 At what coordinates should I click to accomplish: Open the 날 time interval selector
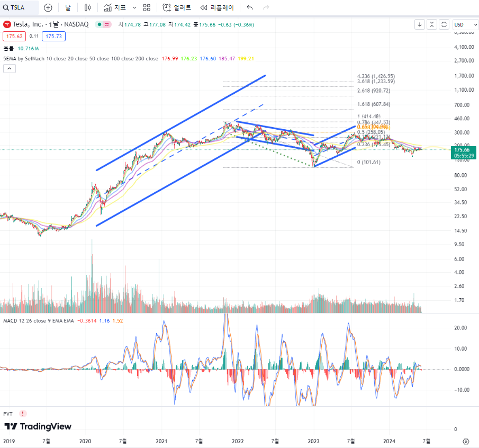tap(68, 7)
